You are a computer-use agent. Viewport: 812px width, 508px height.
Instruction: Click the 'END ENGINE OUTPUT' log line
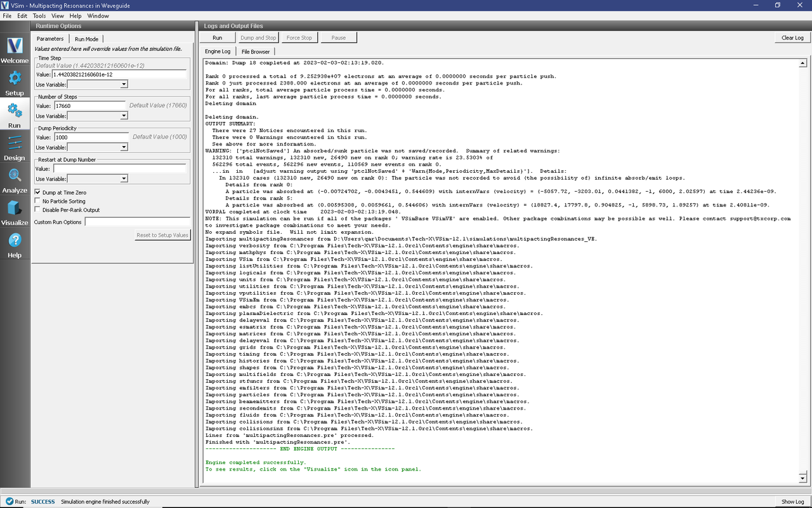300,449
